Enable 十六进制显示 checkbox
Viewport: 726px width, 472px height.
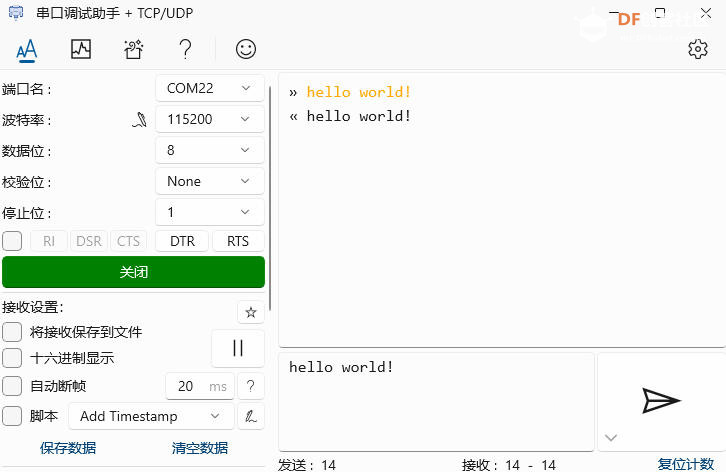(x=12, y=358)
